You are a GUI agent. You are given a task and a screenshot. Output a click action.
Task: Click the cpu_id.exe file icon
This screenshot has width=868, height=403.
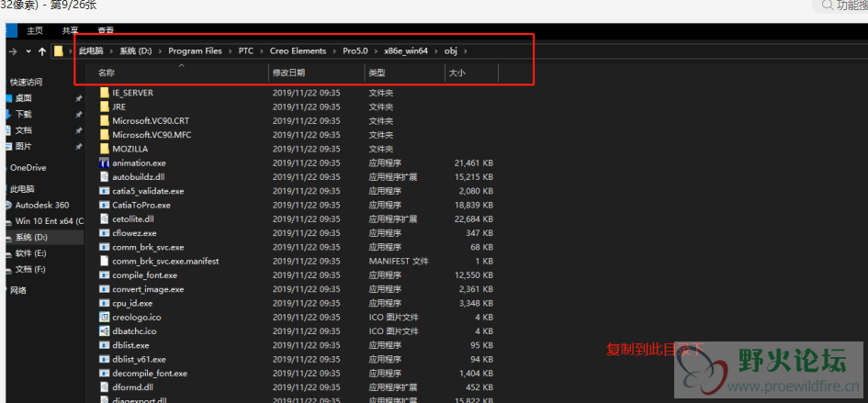tap(105, 303)
